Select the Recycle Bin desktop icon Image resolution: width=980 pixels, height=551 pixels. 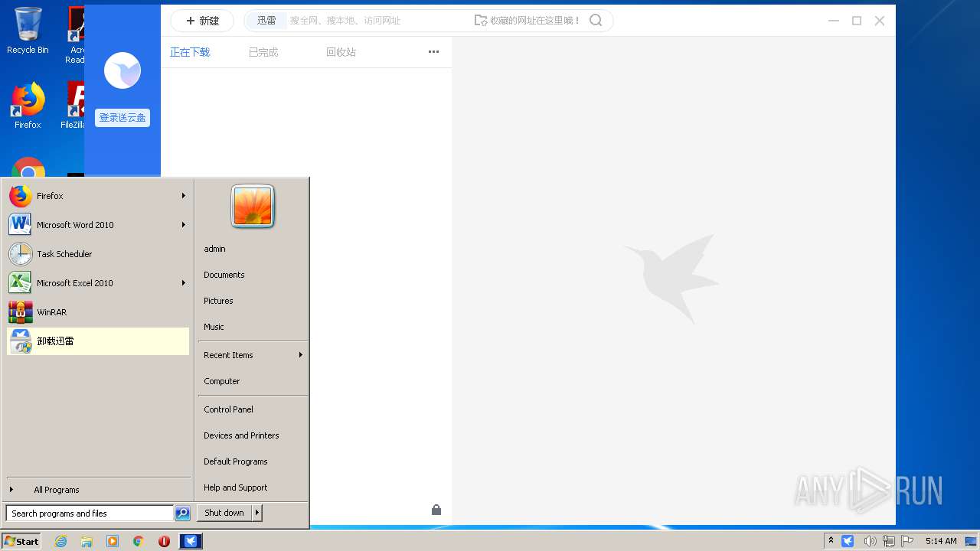tap(28, 31)
